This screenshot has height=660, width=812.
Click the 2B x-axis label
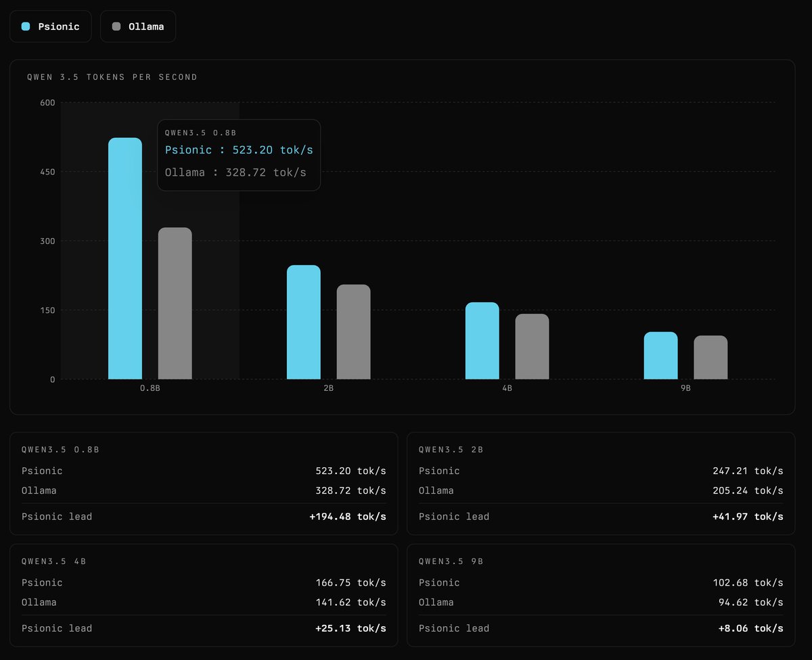pos(329,390)
